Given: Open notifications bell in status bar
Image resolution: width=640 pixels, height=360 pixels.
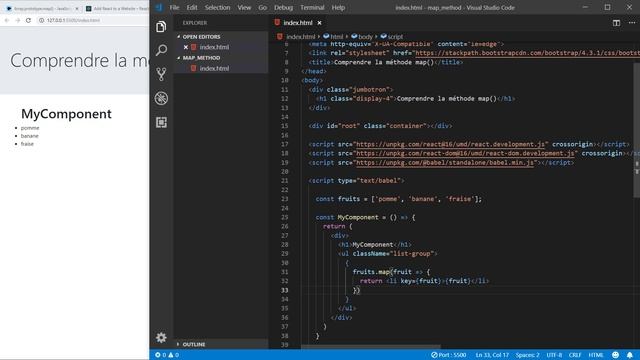Looking at the screenshot, I should [630, 355].
